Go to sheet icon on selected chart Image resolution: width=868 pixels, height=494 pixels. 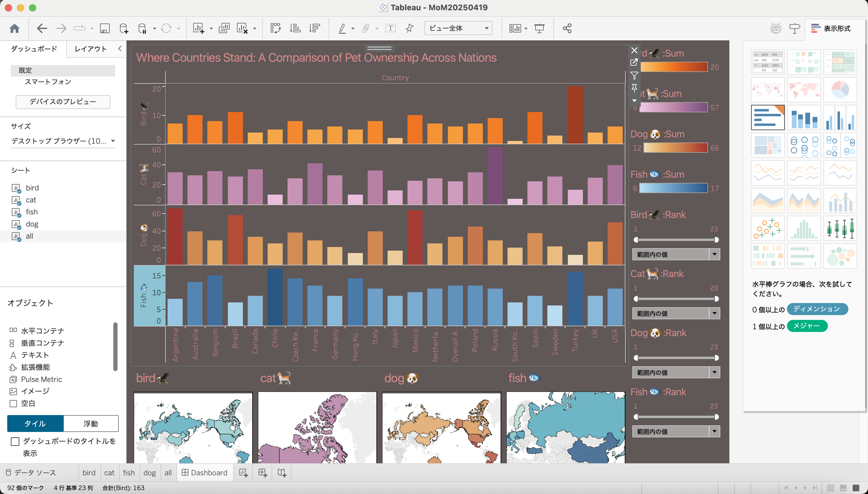click(634, 62)
